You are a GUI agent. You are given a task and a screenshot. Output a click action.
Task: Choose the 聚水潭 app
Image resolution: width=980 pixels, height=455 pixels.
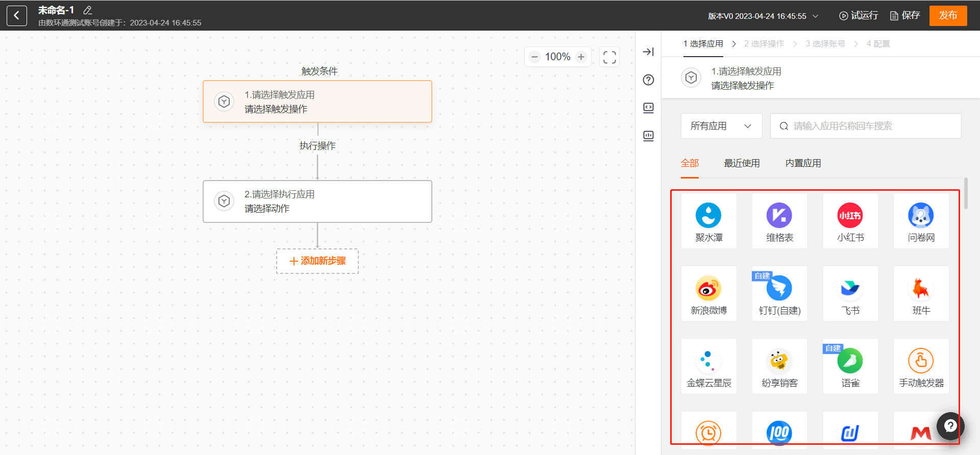(709, 221)
